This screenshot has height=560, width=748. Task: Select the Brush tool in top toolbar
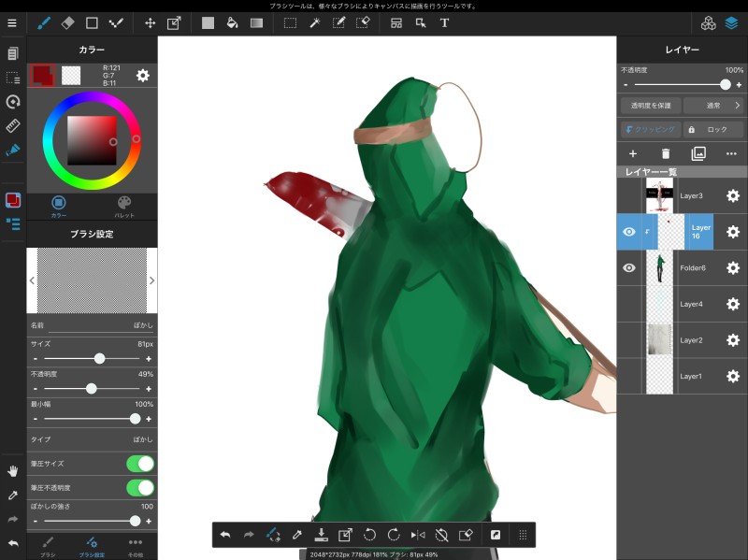click(43, 22)
